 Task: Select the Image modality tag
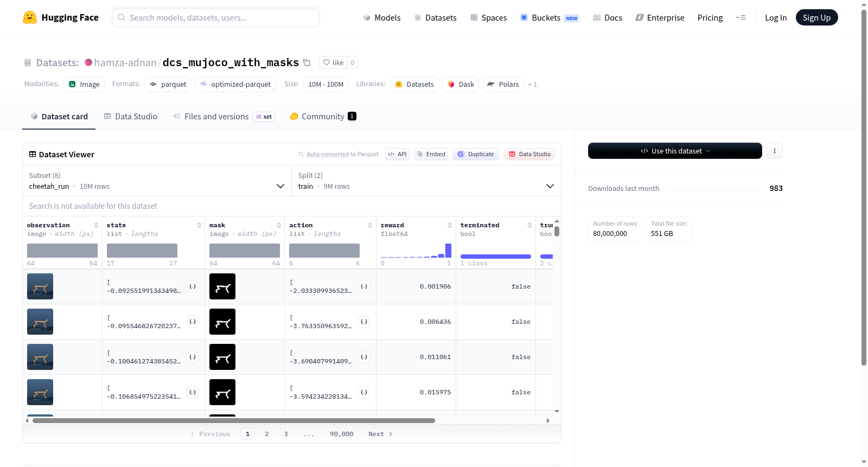84,84
